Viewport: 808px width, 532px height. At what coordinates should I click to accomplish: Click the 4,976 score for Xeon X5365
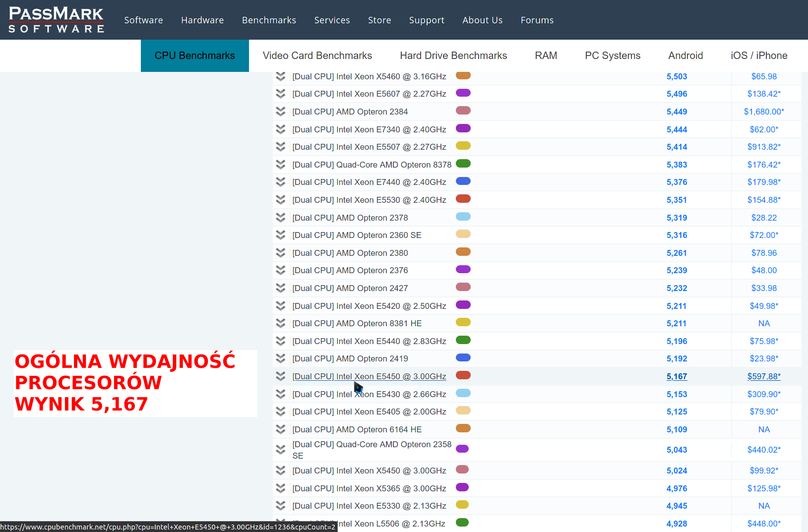click(677, 488)
